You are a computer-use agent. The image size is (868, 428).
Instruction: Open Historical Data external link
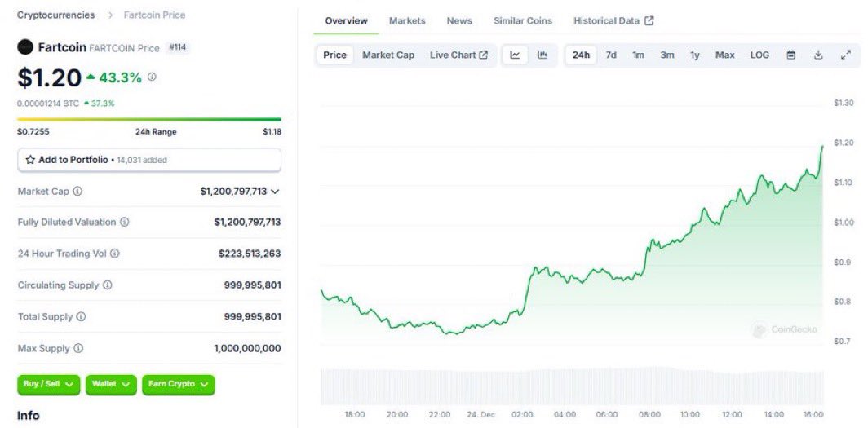pyautogui.click(x=613, y=21)
